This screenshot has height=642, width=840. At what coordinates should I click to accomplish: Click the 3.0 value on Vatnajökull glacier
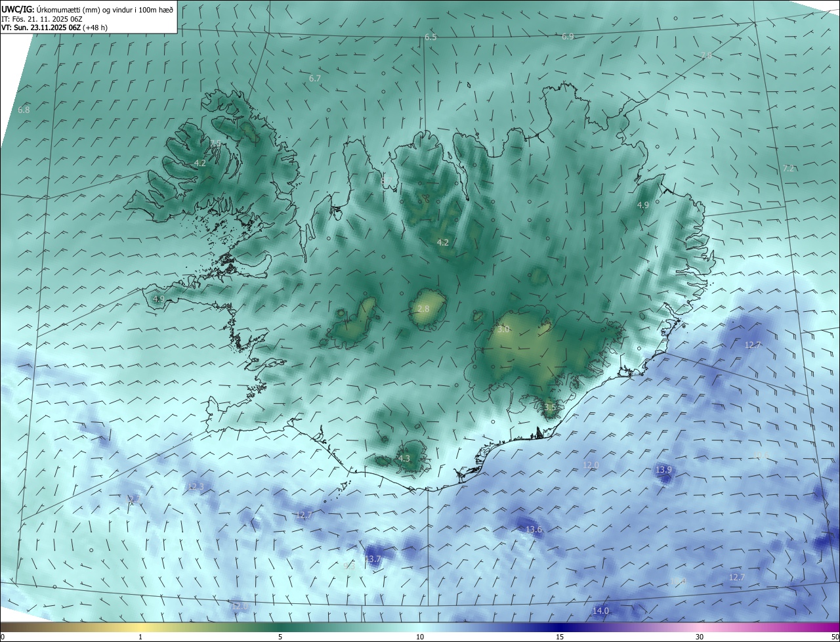coord(503,330)
